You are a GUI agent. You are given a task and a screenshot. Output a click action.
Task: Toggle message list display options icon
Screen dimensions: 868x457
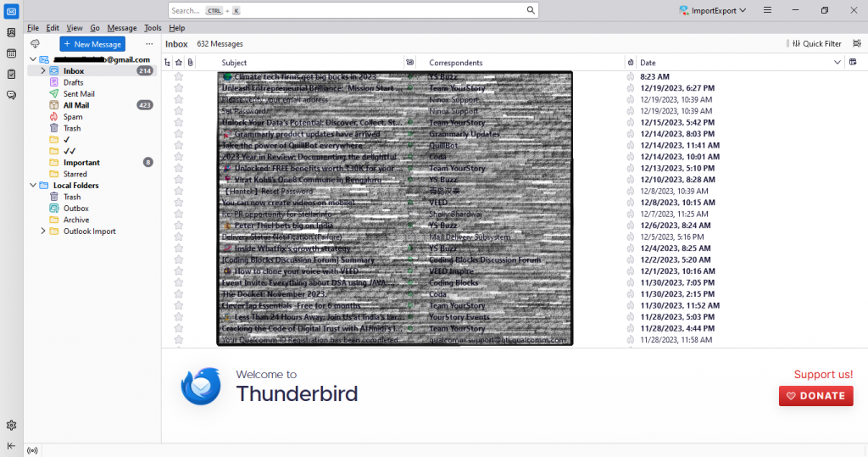click(857, 43)
